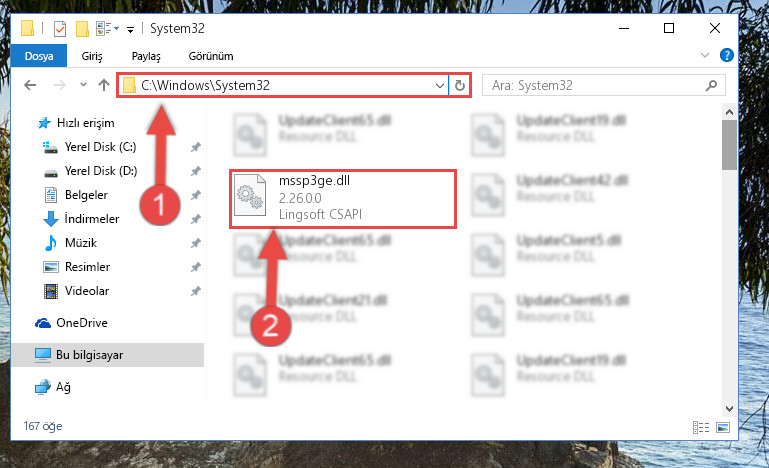This screenshot has width=769, height=468.
Task: Click the search magnifier icon
Action: click(x=711, y=85)
